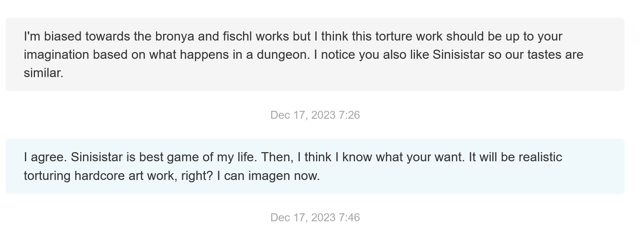Image resolution: width=644 pixels, height=230 pixels.
Task: Click the Dec 17, 2023 7:26 timestamp
Action: click(x=315, y=115)
